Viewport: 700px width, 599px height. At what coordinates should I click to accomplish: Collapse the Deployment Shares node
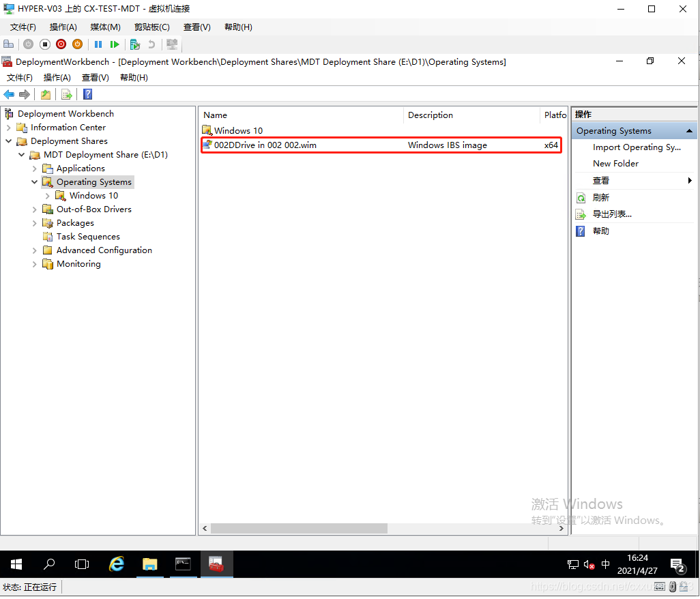(8, 141)
